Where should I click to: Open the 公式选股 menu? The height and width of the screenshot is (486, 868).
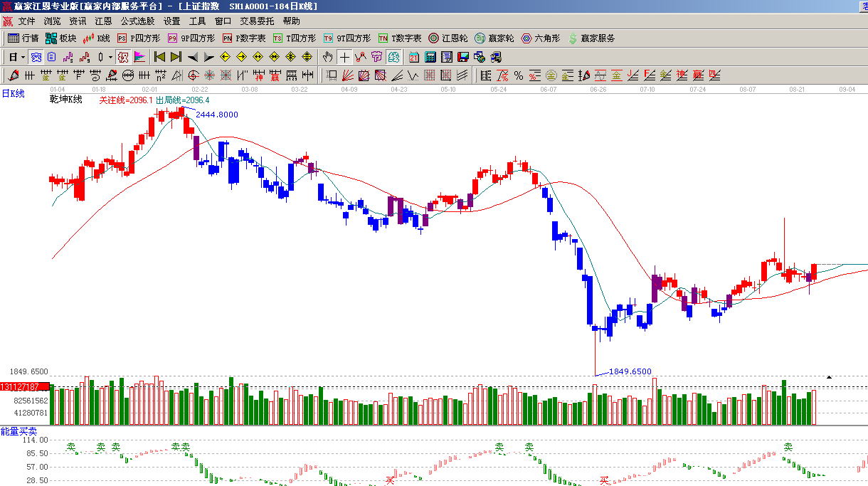coord(137,21)
